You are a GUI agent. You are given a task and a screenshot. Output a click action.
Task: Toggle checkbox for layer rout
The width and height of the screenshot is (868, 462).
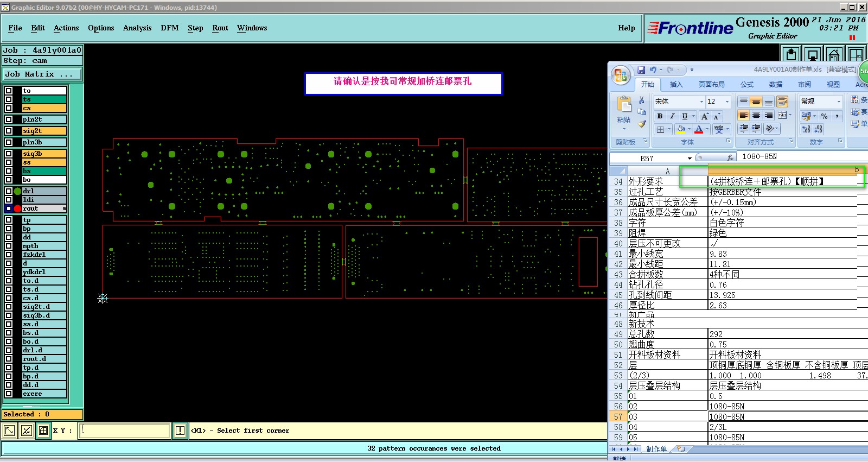coord(9,208)
